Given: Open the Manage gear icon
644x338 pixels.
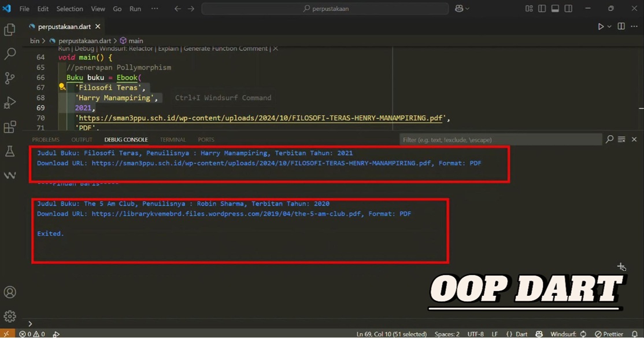Looking at the screenshot, I should pyautogui.click(x=9, y=316).
